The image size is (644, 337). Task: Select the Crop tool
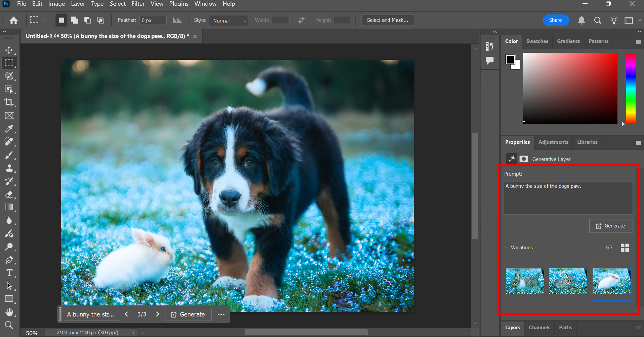click(9, 102)
